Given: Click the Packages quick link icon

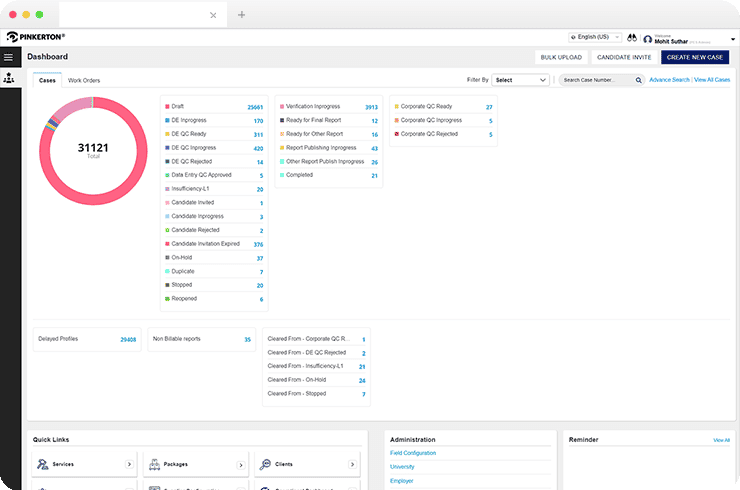Looking at the screenshot, I should 154,465.
